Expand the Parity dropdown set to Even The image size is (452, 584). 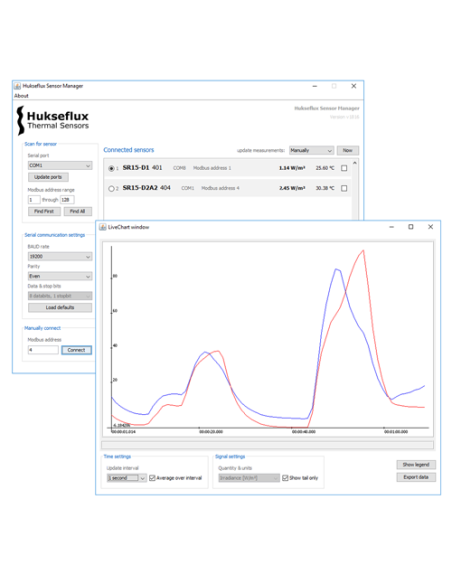pos(60,276)
